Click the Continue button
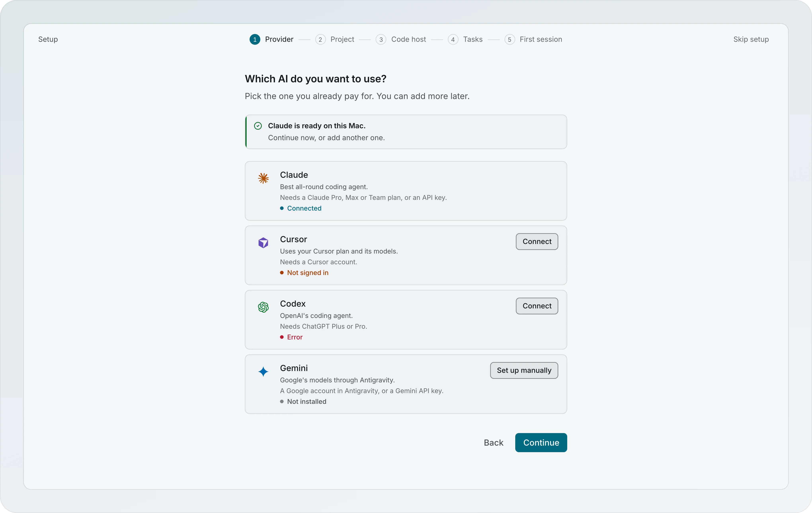This screenshot has width=812, height=513. click(x=541, y=442)
